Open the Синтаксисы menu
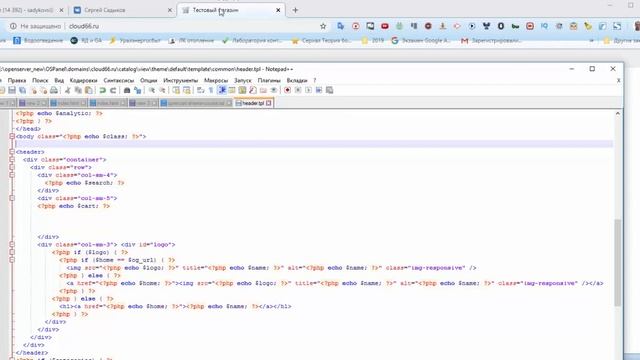This screenshot has width=640, height=360. 119,80
